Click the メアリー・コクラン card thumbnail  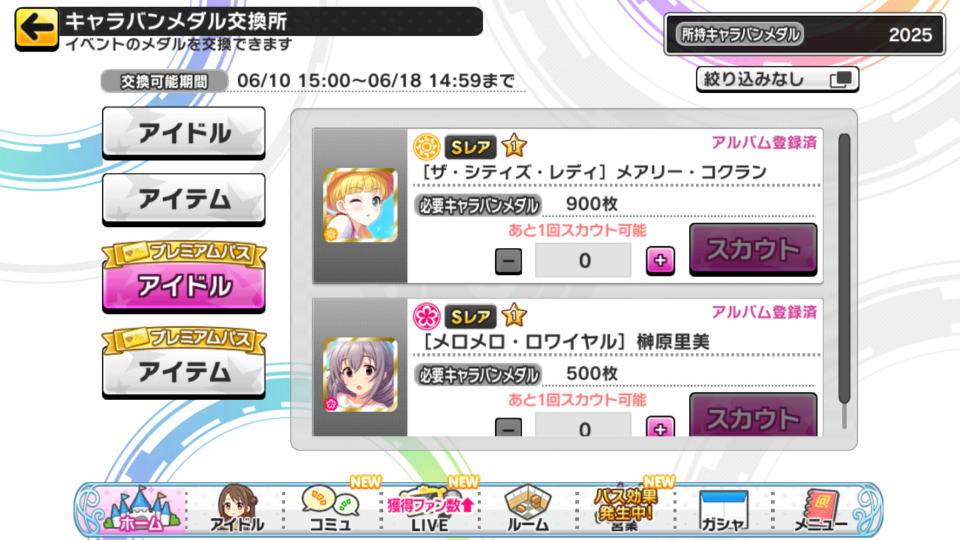point(360,205)
